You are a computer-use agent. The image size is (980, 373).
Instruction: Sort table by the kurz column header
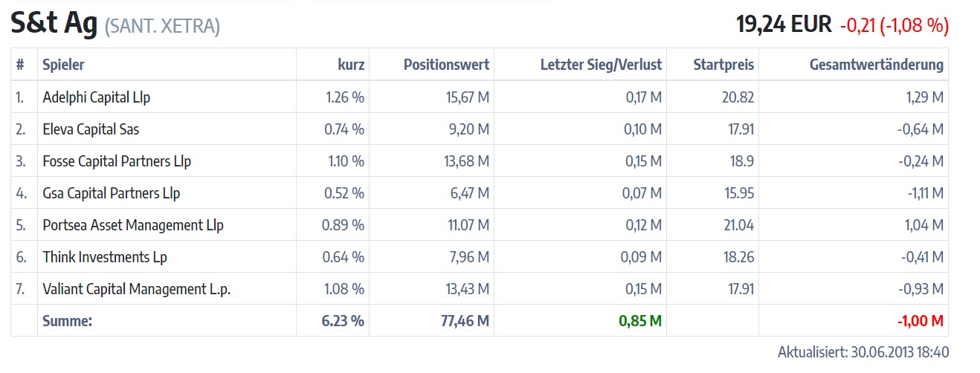351,65
